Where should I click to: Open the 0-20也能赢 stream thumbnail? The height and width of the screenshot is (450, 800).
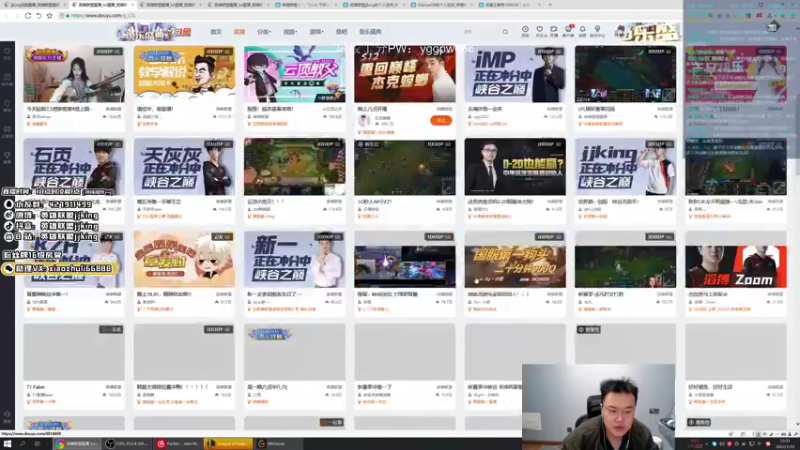(515, 167)
